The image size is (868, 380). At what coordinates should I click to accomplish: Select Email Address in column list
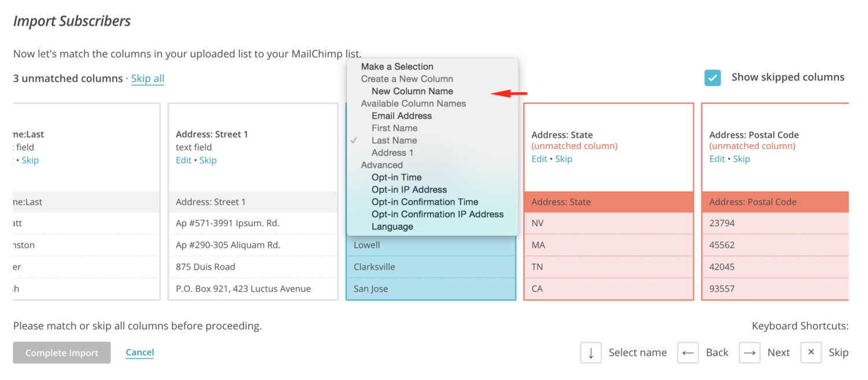[x=402, y=116]
